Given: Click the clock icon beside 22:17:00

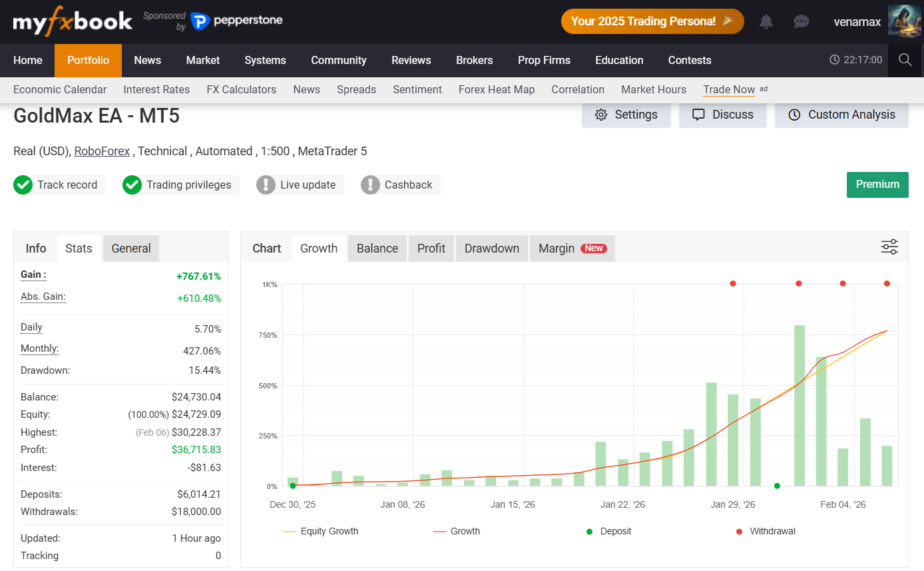Looking at the screenshot, I should pos(835,60).
